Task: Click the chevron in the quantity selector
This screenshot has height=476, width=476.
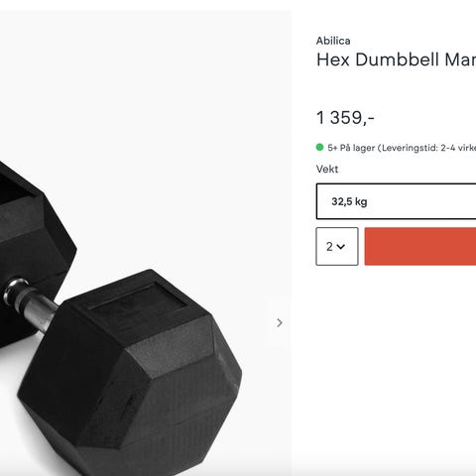Action: 341,247
